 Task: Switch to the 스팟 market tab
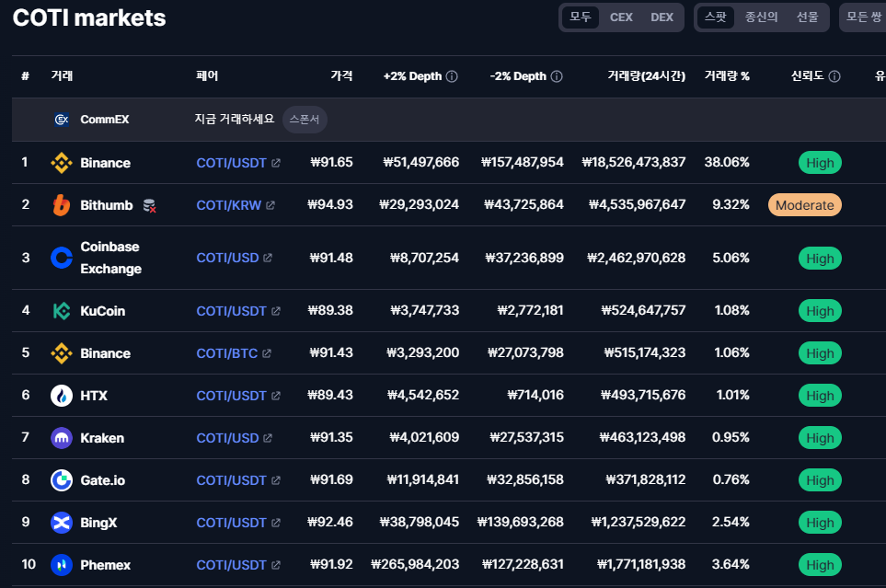pos(715,17)
